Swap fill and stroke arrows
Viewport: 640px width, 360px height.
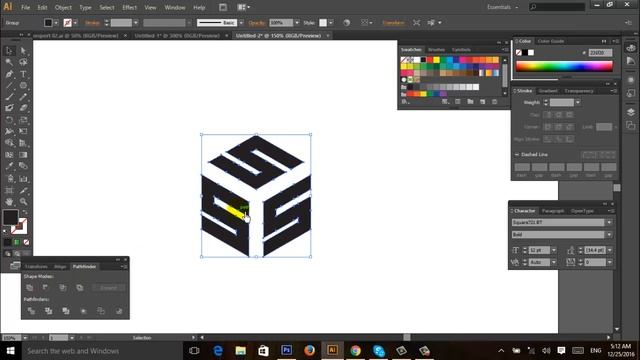(24, 212)
